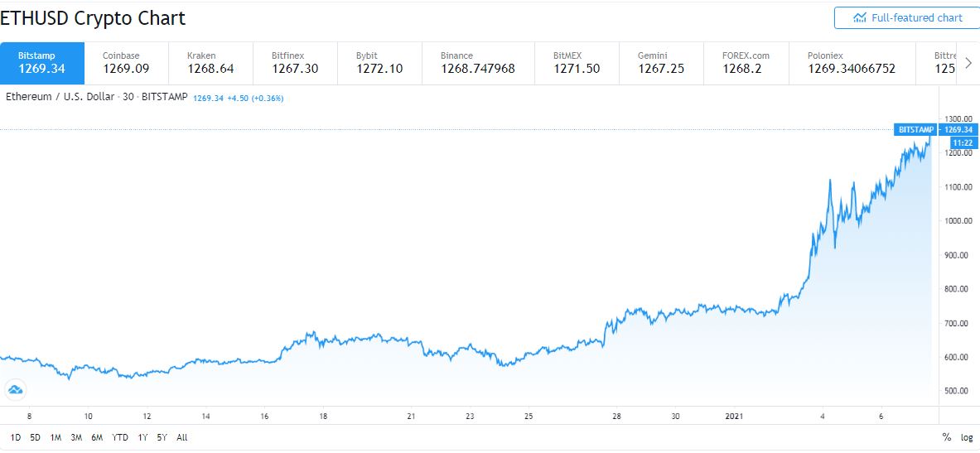Click the chart icon in Full-featured chart button
Viewport: 980px width, 453px height.
[859, 17]
